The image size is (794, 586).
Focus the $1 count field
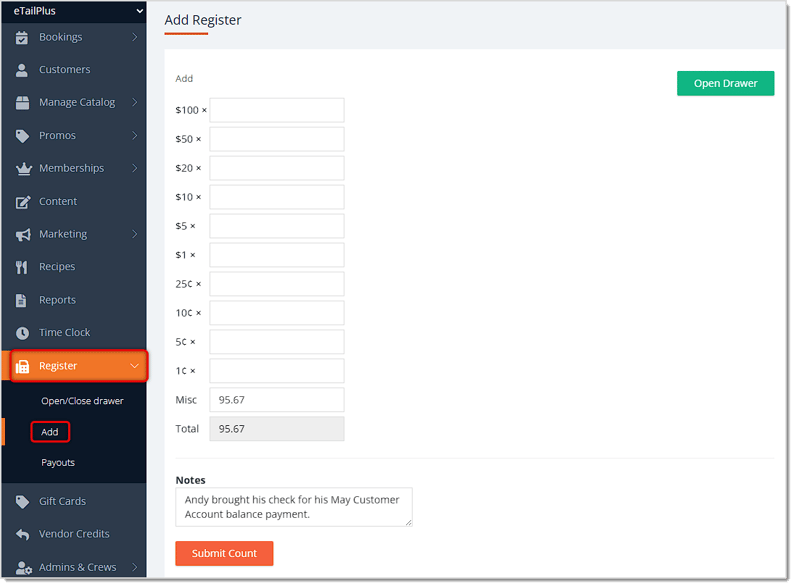pyautogui.click(x=277, y=255)
